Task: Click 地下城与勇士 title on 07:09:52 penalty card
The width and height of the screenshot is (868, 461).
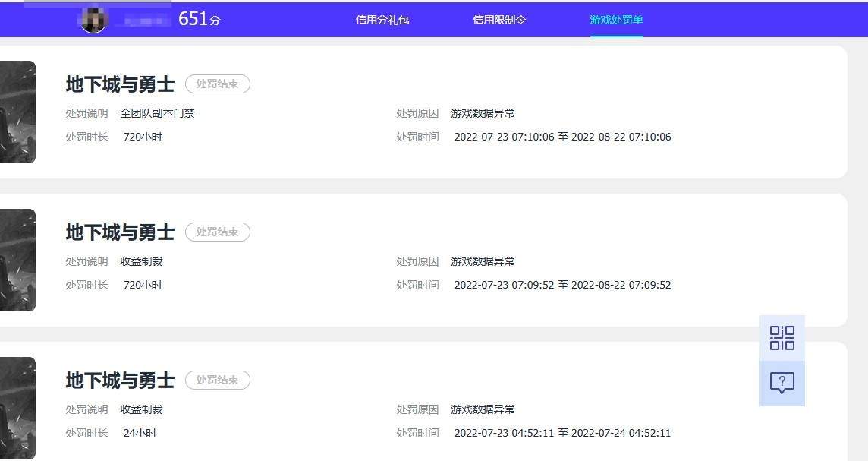Action: tap(120, 232)
